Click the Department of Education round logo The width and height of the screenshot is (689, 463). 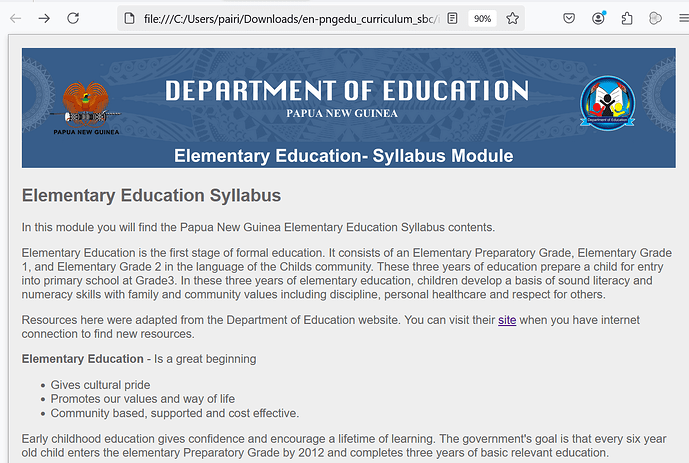pos(607,103)
